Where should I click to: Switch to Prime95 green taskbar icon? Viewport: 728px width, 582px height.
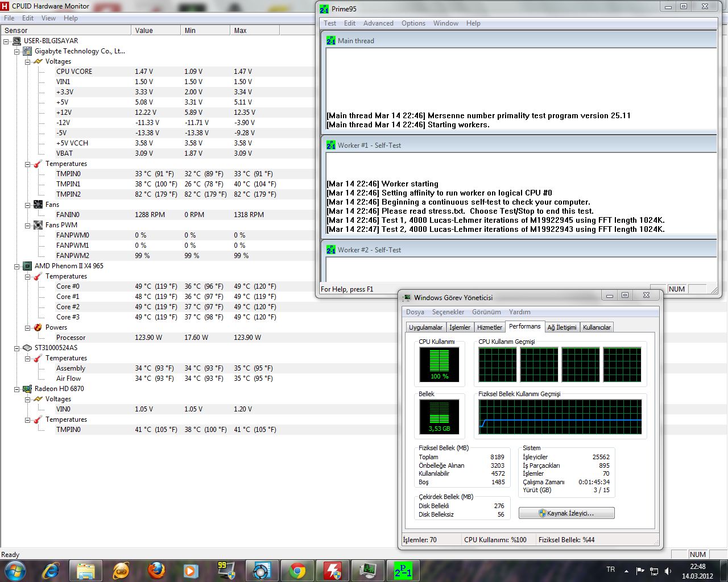tap(403, 570)
